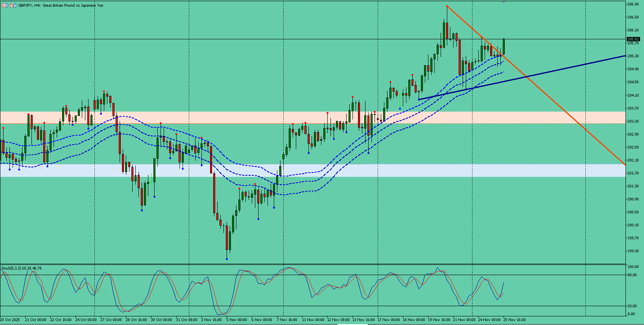Image resolution: width=644 pixels, height=325 pixels.
Task: Open the Depth of Market icon
Action: coord(13,6)
